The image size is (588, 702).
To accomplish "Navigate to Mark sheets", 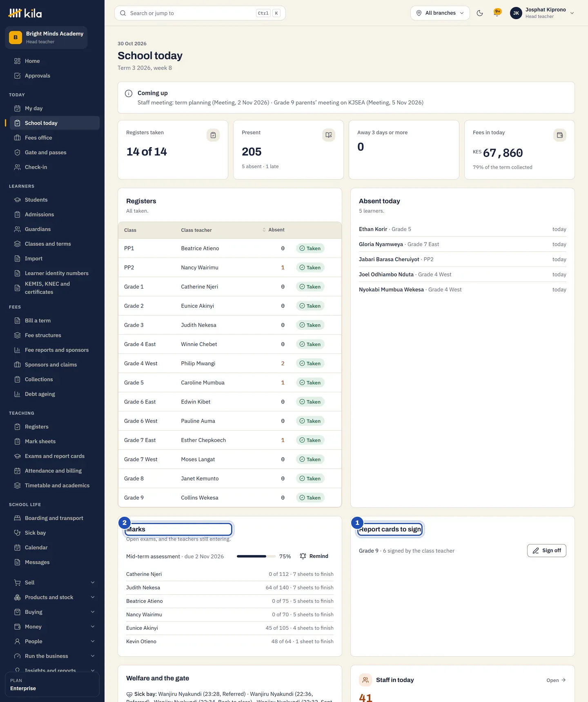I will coord(54,441).
